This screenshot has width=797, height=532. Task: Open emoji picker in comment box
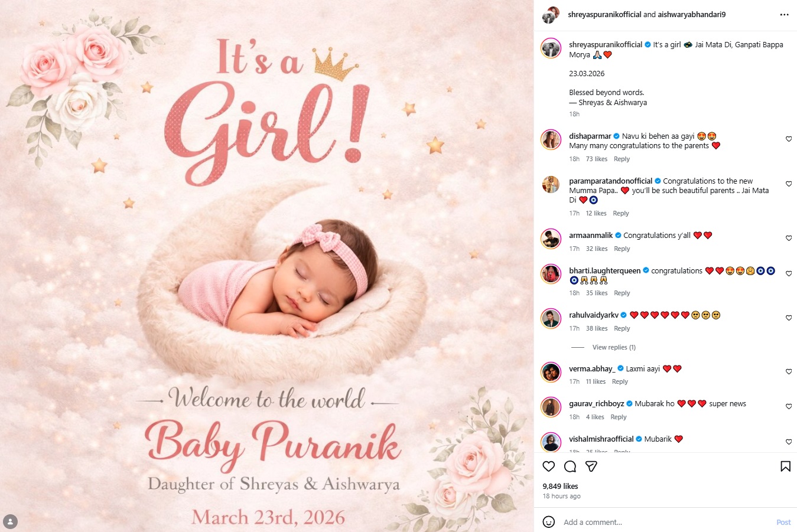click(549, 522)
